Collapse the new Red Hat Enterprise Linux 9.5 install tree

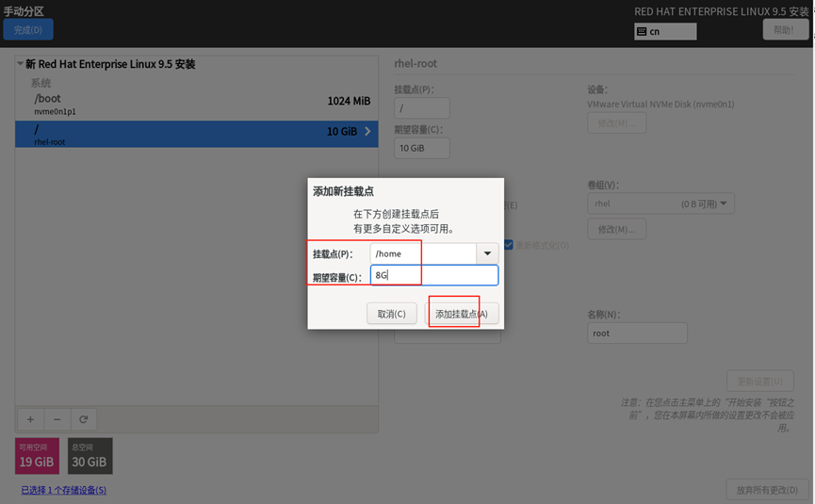(x=21, y=64)
